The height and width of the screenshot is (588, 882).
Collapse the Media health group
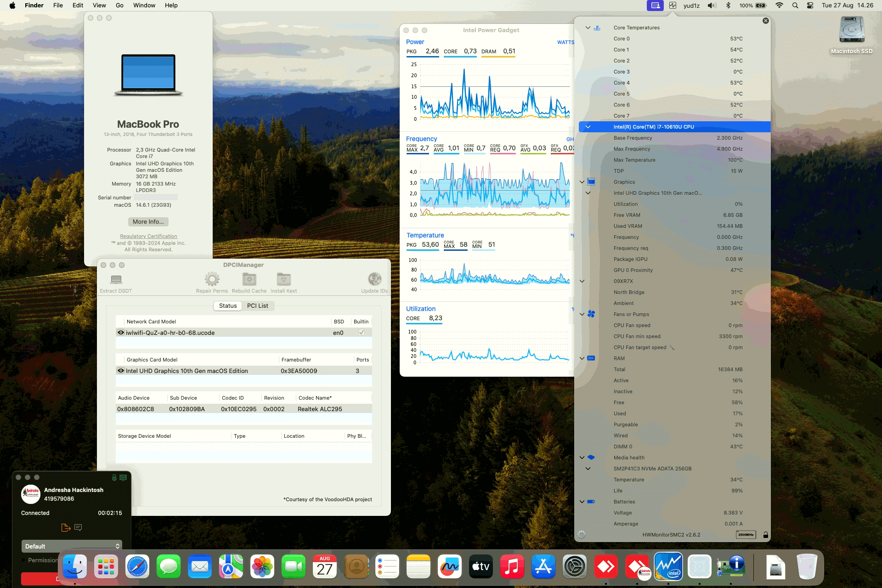[582, 458]
